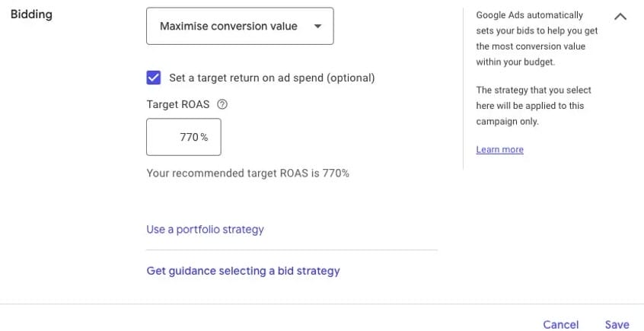This screenshot has width=644, height=331.
Task: Follow the Learn more link
Action: [x=499, y=149]
